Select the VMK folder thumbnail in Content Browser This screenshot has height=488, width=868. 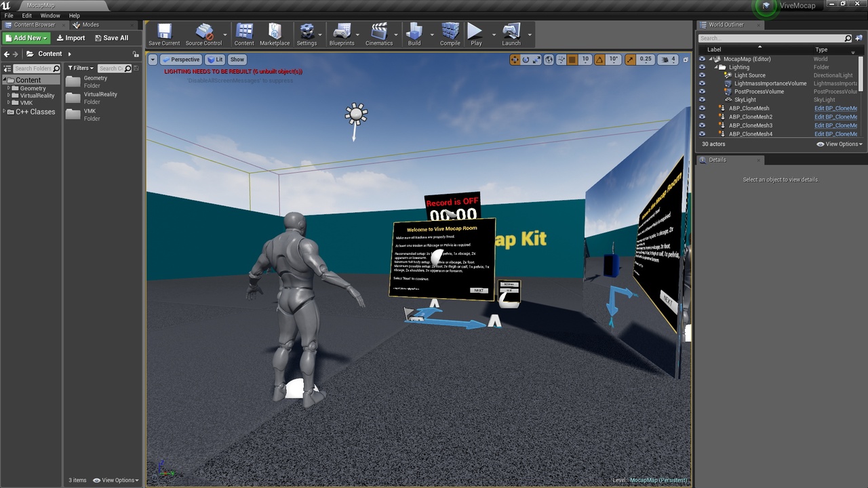[x=73, y=114]
